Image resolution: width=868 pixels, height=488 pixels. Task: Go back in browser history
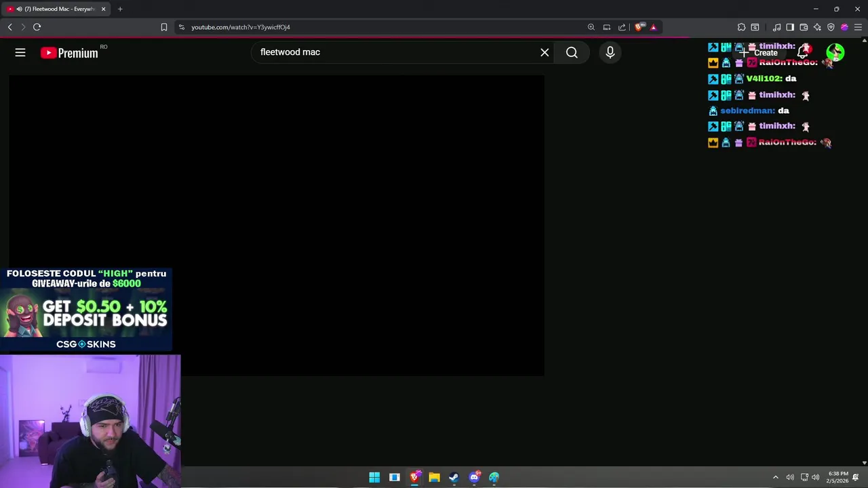pos(9,27)
